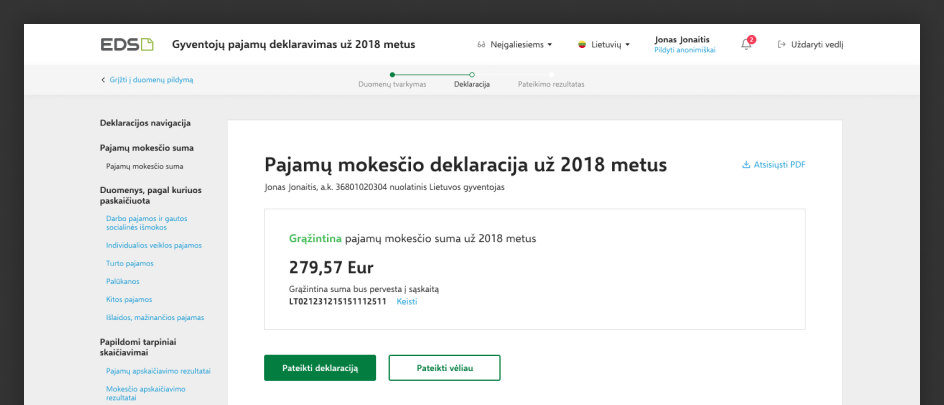Click the Keisti account link
944x405 pixels.
point(407,301)
